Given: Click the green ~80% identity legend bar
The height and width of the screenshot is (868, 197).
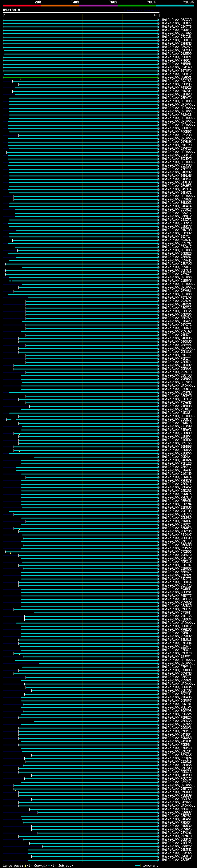Looking at the screenshot, I should (137, 6).
